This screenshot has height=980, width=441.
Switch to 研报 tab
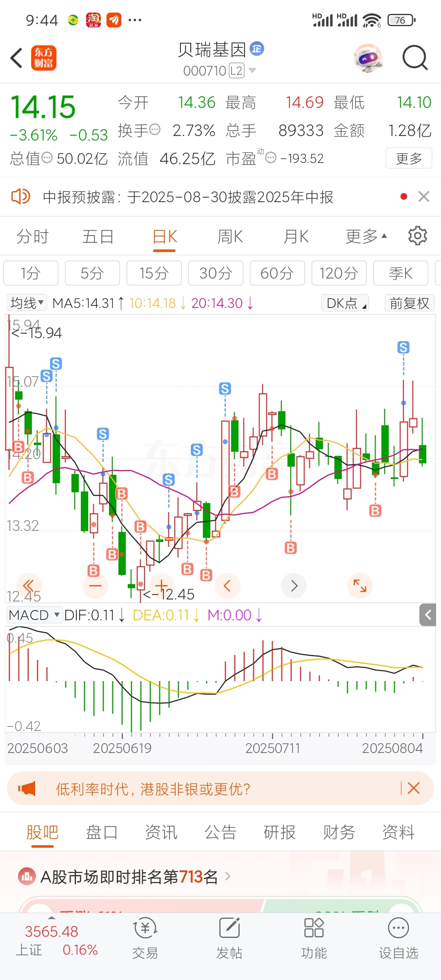pyautogui.click(x=280, y=832)
